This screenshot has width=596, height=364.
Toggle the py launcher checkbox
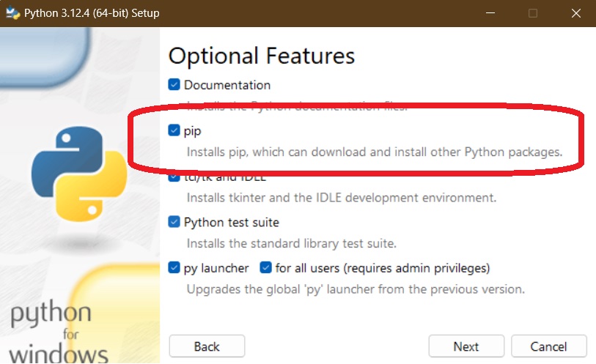(x=174, y=268)
